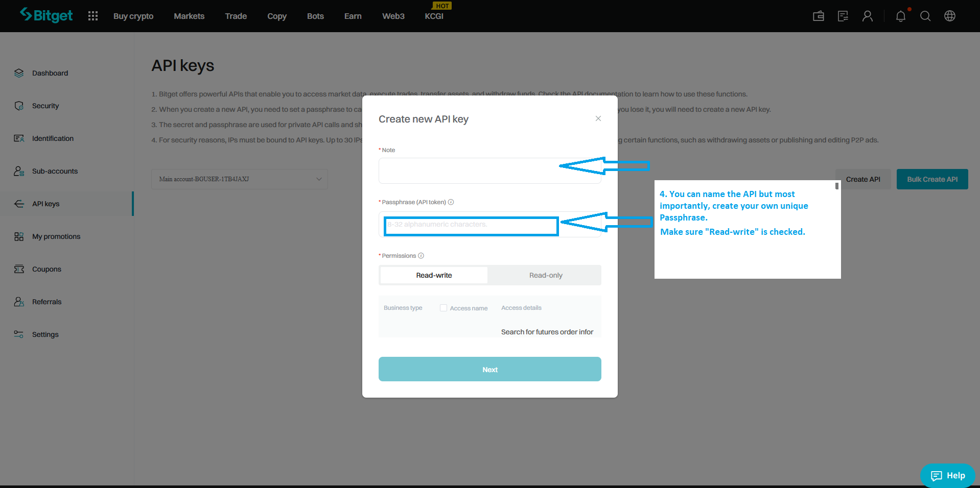The image size is (980, 488).
Task: Go to Settings page
Action: point(45,334)
